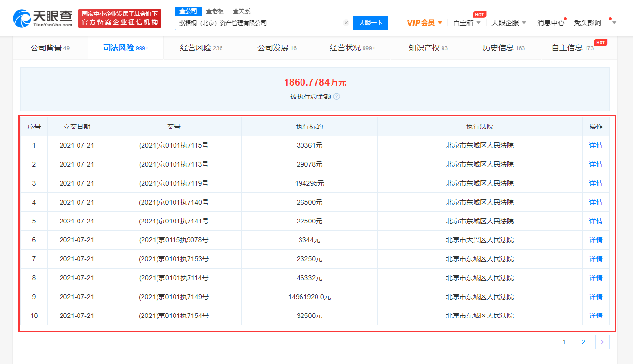Open the user account dropdown arrow
Screen dimensions: 633x364
[614, 23]
